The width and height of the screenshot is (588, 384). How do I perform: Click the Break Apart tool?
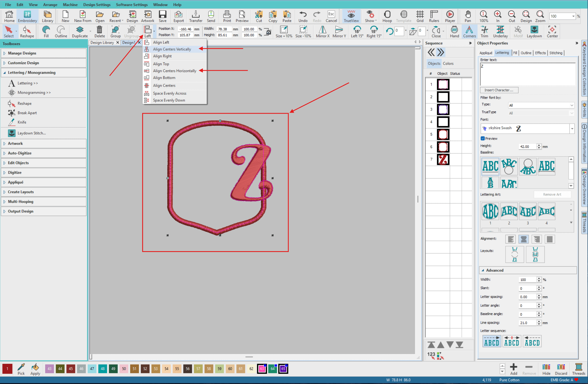(x=28, y=113)
